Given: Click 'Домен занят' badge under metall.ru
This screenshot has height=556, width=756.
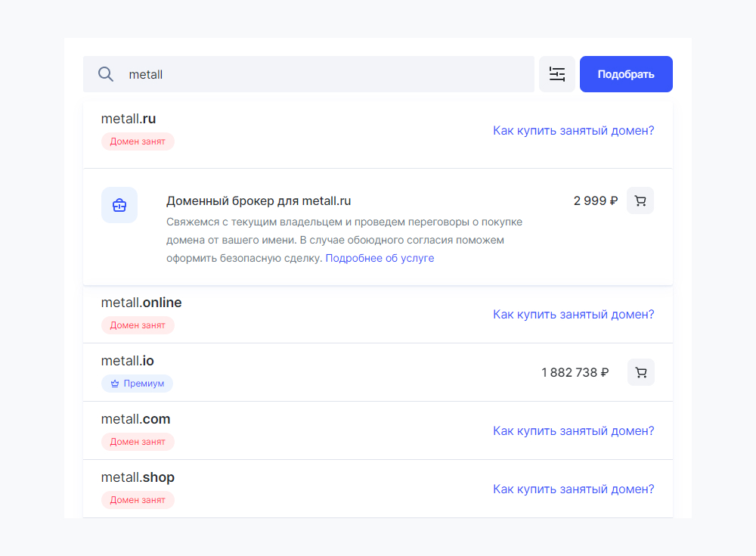Looking at the screenshot, I should point(138,141).
